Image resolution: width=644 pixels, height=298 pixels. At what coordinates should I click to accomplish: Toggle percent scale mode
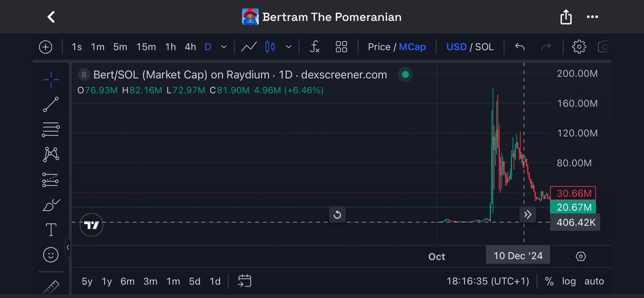point(549,281)
